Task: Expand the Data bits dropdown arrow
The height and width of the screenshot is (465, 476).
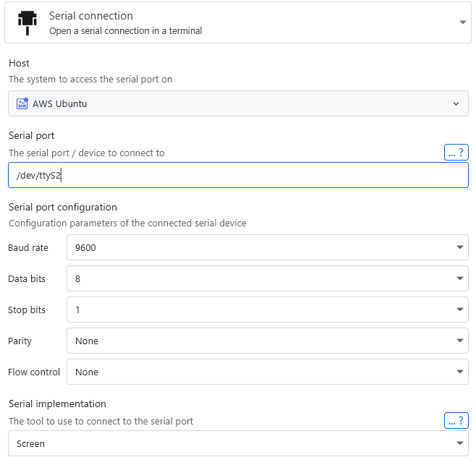Action: click(460, 279)
